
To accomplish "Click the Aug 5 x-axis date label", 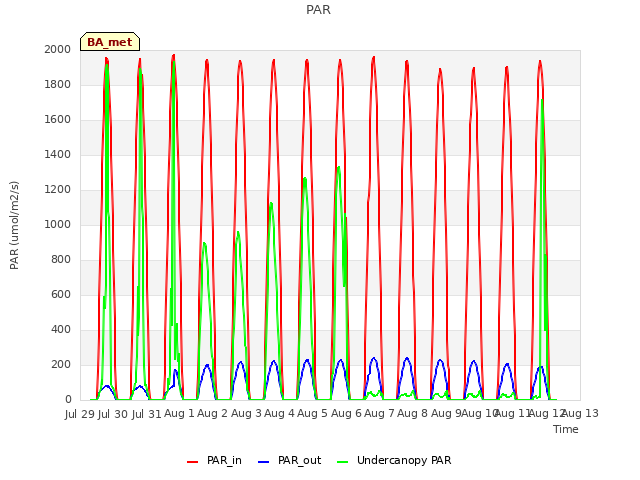I will coord(312,414).
